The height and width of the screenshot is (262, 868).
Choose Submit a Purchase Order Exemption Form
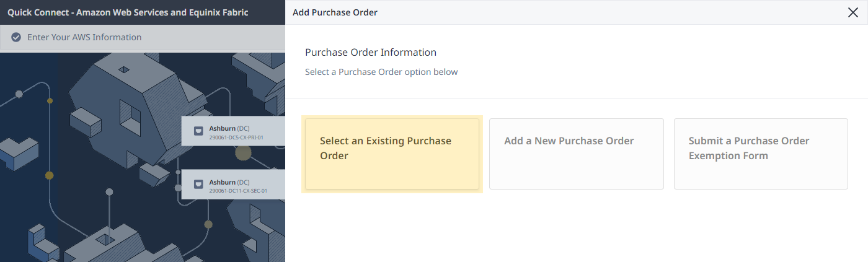[x=761, y=154]
